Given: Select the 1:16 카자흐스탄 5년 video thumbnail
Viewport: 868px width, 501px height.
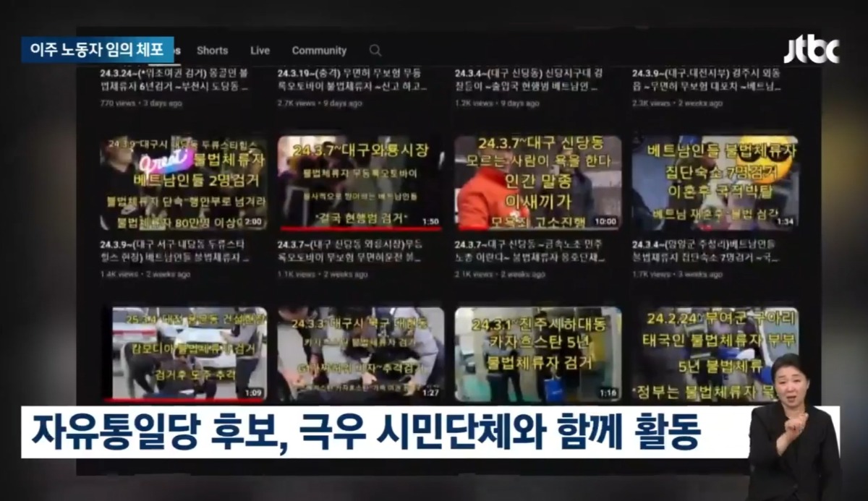Looking at the screenshot, I should [537, 354].
